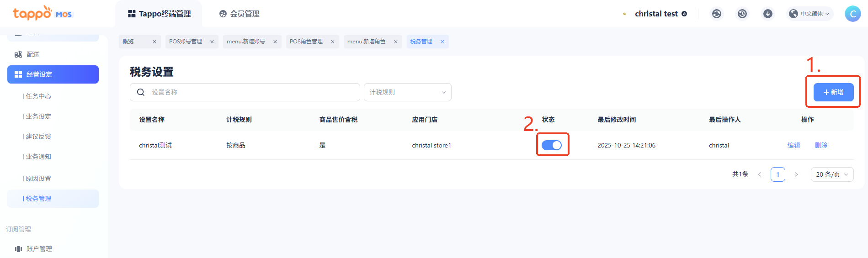Open 配送 in the sidebar
The image size is (868, 258).
click(x=33, y=54)
